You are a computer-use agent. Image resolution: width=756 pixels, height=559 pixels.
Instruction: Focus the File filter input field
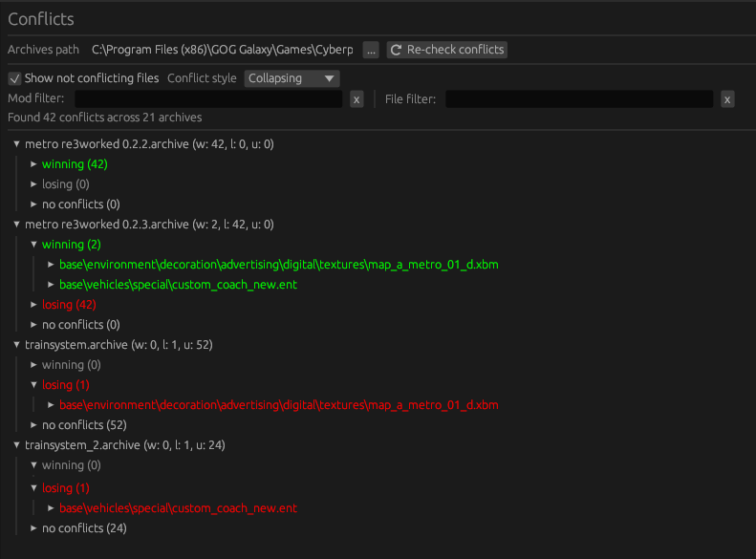tap(579, 98)
